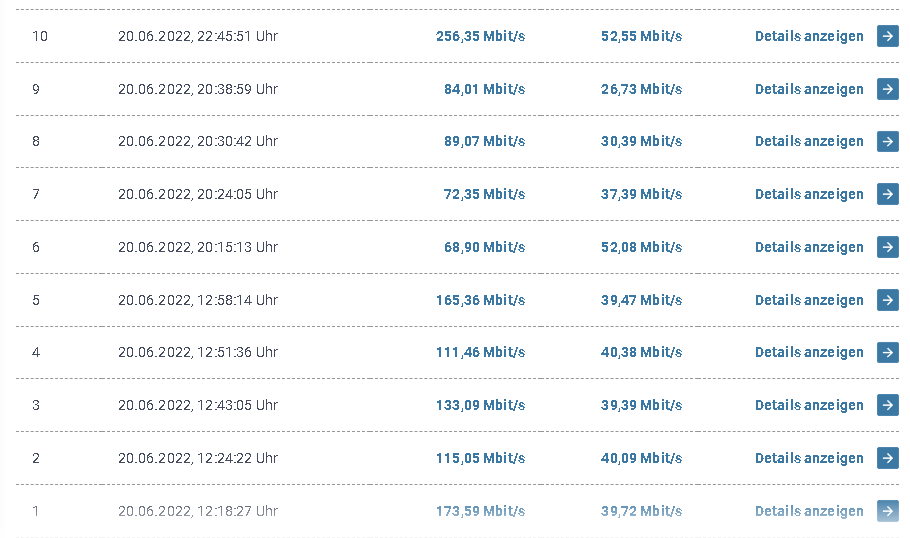Show details of the 89,07 Mbit/s measurement
910x538 pixels.
(x=809, y=141)
